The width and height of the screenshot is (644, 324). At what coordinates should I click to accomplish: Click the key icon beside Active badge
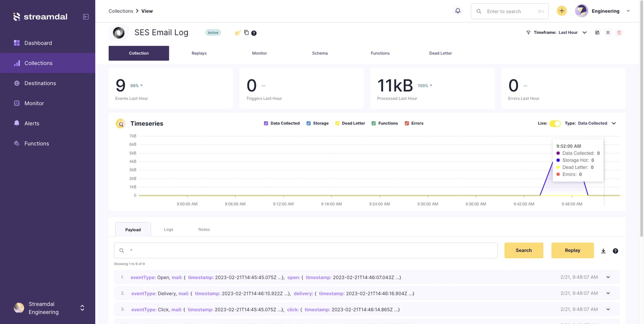tap(238, 33)
